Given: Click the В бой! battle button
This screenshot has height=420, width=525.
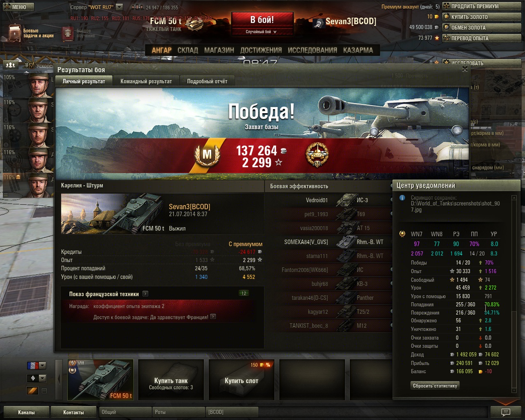Looking at the screenshot, I should (x=262, y=20).
